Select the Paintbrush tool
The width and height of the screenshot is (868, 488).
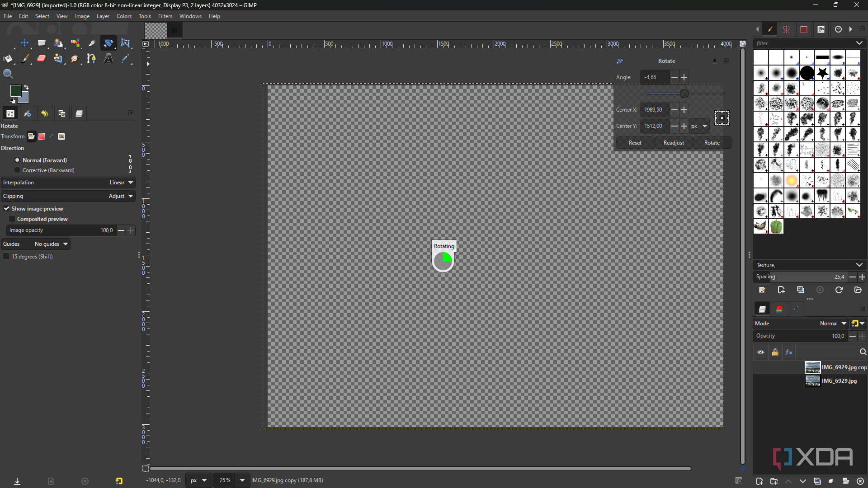[x=25, y=59]
